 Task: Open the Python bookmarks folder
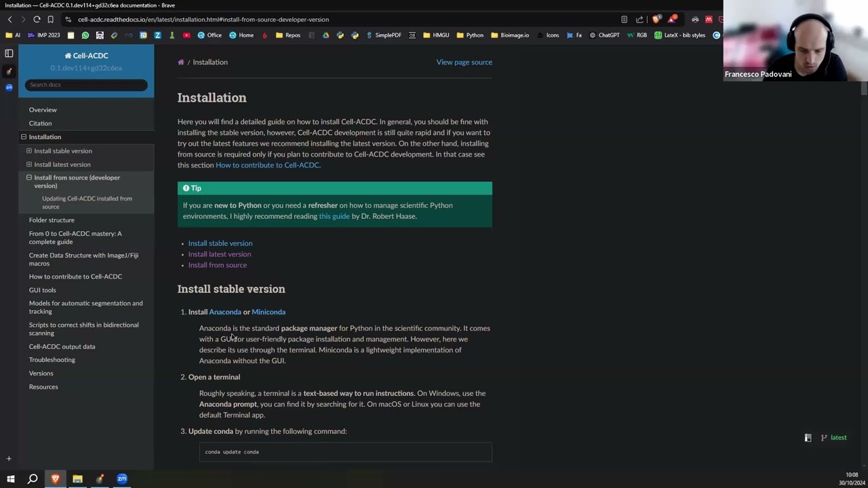(x=470, y=35)
